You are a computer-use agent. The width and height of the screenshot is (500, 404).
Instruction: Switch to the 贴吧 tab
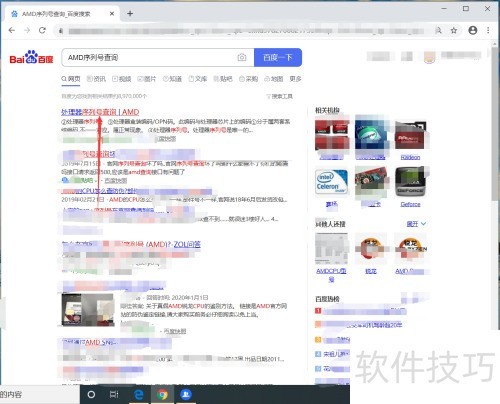223,79
